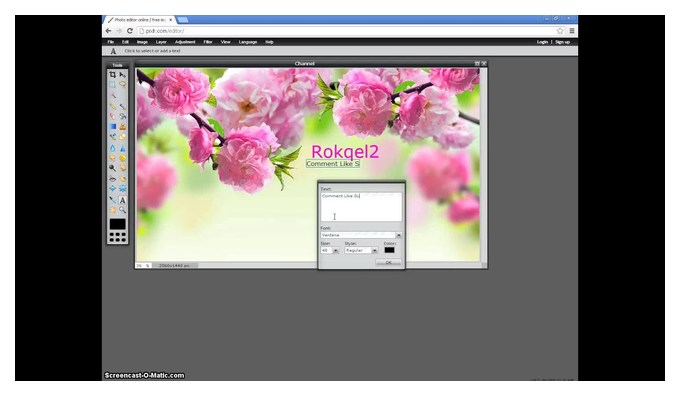Click the Sign up link

point(562,42)
